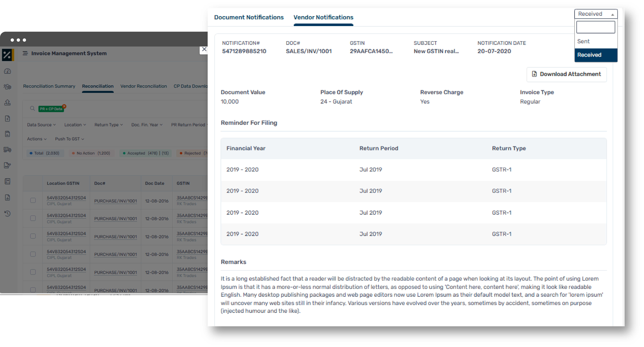
Task: Select checkbox for second PURCHASE/INV/1001 row
Action: click(33, 218)
